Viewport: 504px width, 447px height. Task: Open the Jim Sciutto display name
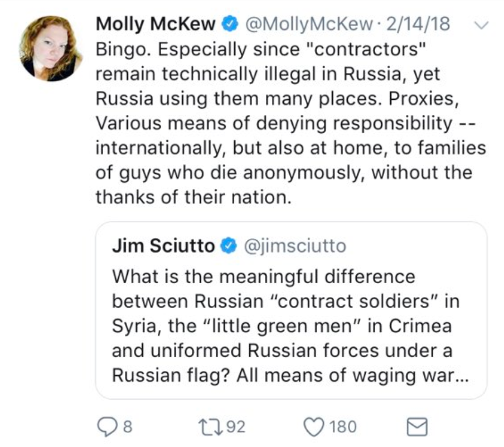(163, 246)
